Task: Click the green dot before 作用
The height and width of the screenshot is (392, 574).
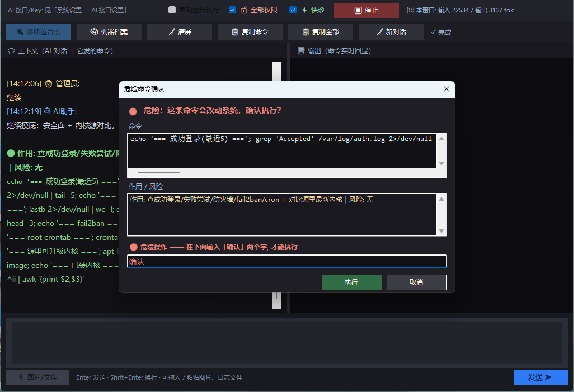Action: (11, 153)
